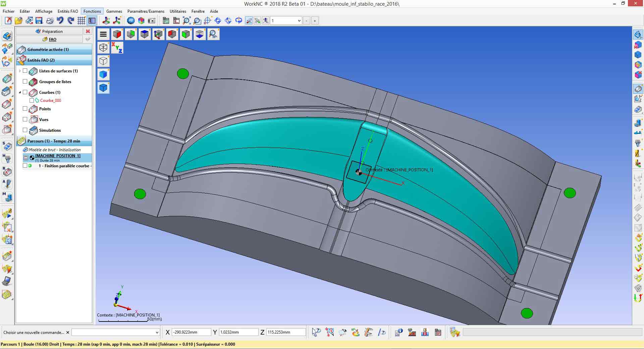Click the view magnifier with cube icon
This screenshot has width=644, height=349.
213,34
